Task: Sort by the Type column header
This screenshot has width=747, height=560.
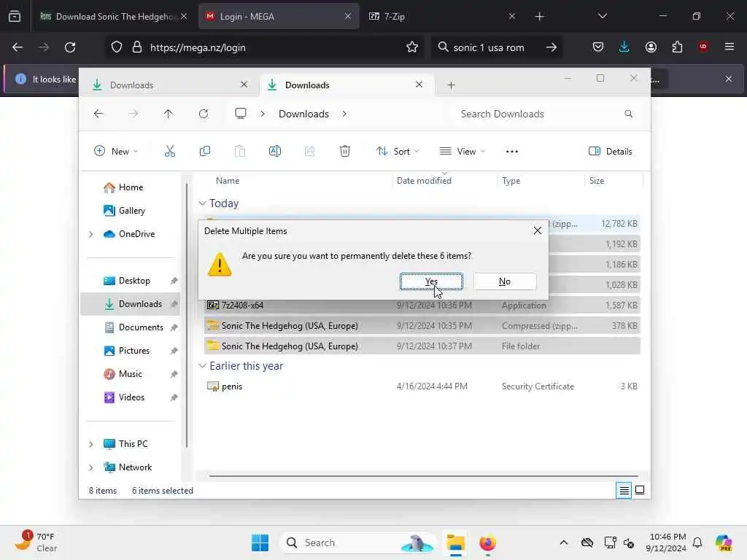Action: [x=511, y=181]
